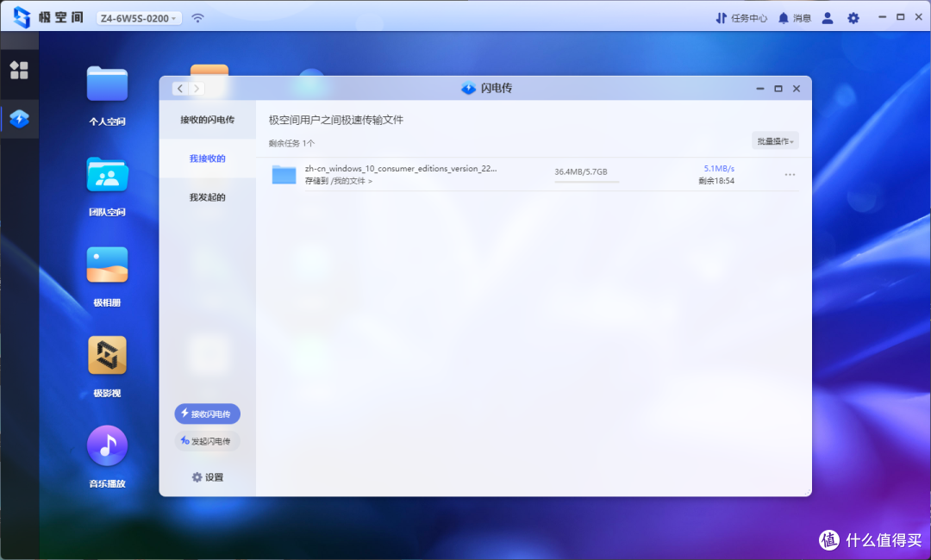Viewport: 931px width, 560px height.
Task: Close the 闪电传 window
Action: click(x=797, y=89)
